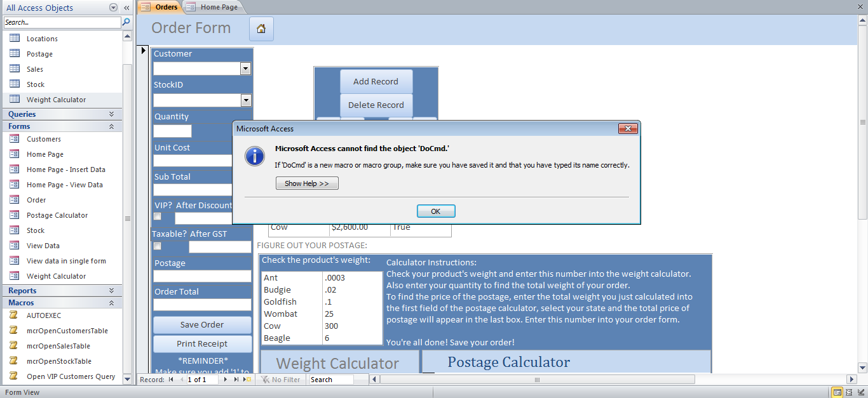Switch to the Orders tab
Image resolution: width=868 pixels, height=398 pixels.
click(x=159, y=7)
